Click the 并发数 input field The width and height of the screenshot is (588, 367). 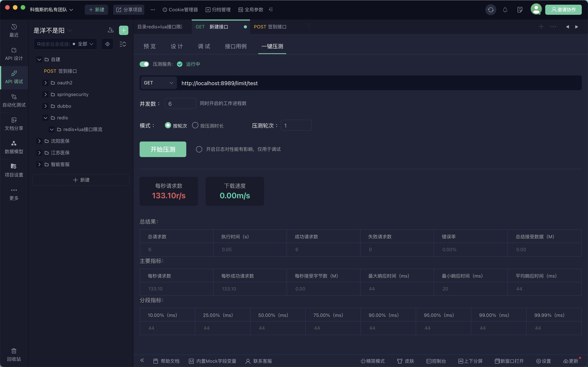180,104
